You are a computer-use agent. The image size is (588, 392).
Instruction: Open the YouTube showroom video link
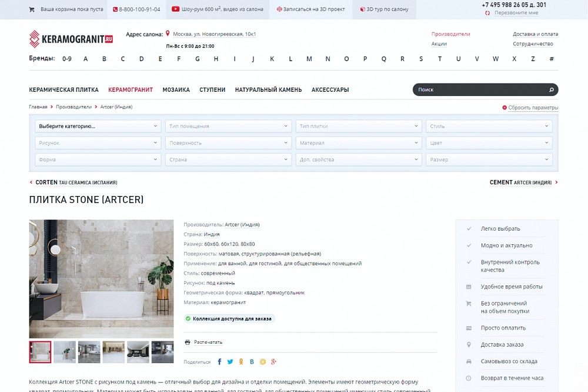[x=218, y=9]
